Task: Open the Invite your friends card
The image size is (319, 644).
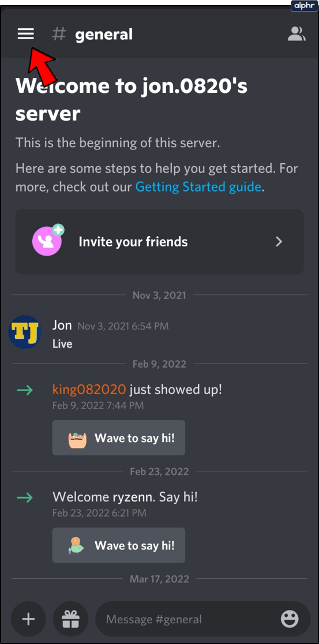Action: (159, 241)
